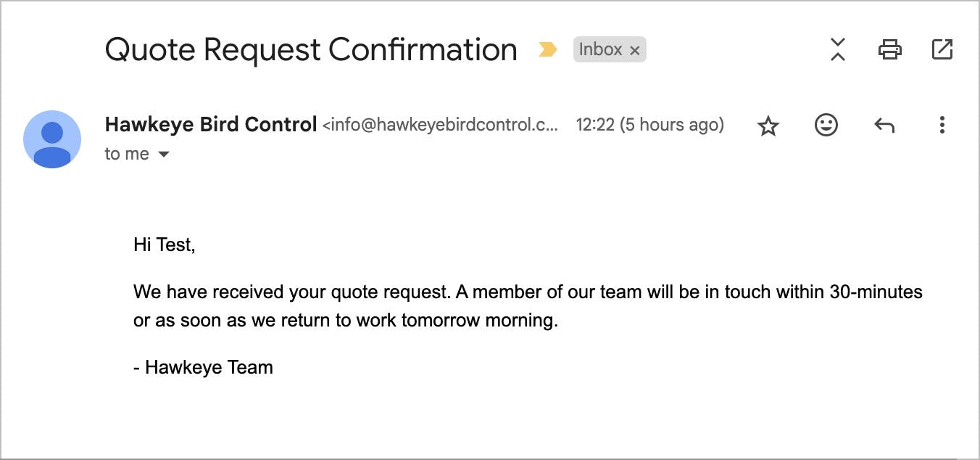Screen dimensions: 980x460
Task: Click the Inbox label chip
Action: [600, 49]
